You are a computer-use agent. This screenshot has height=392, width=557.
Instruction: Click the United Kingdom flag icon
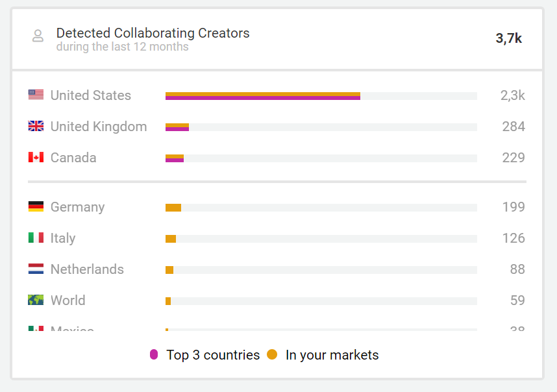coord(36,126)
